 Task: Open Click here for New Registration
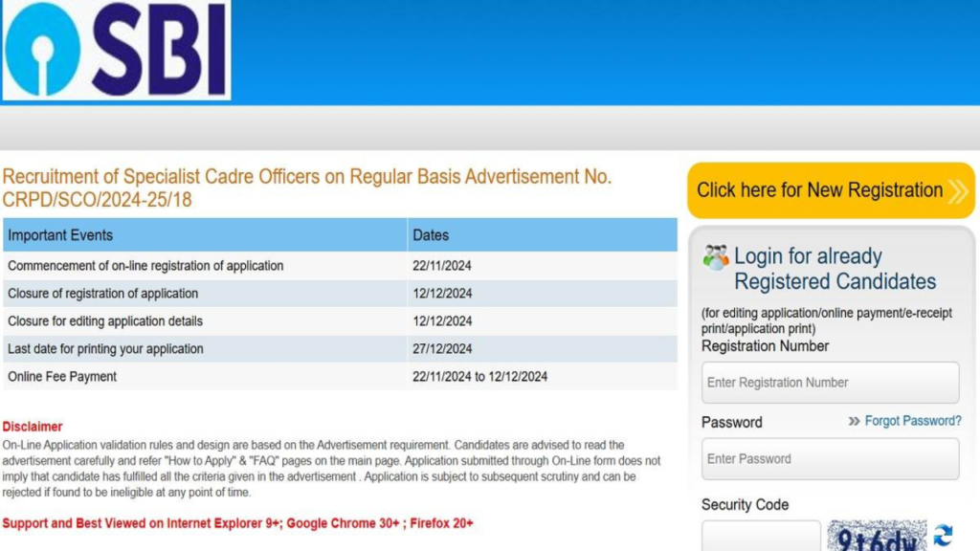click(x=831, y=190)
